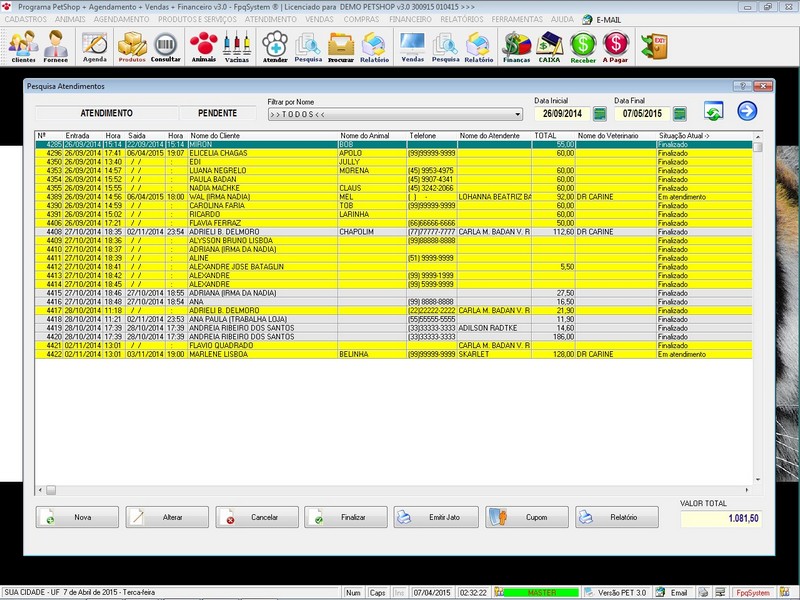Screen dimensions: 800x600
Task: Click the Data Inicial date field
Action: [562, 113]
